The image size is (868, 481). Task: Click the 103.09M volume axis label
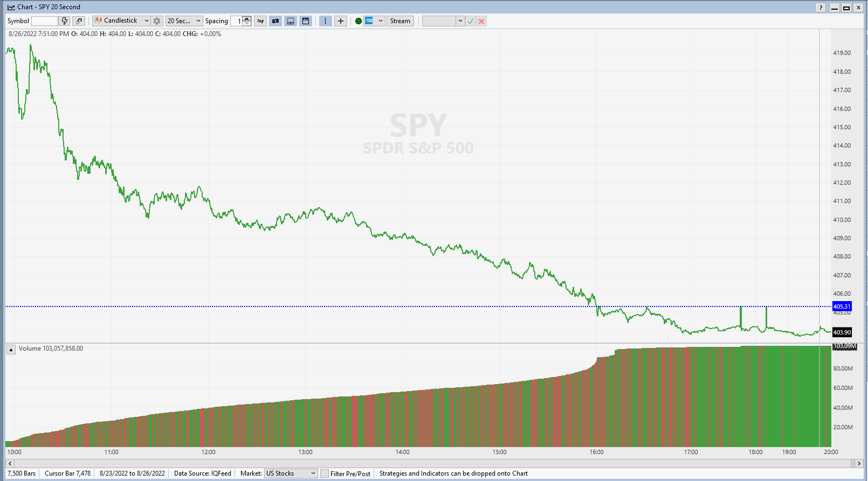point(844,346)
